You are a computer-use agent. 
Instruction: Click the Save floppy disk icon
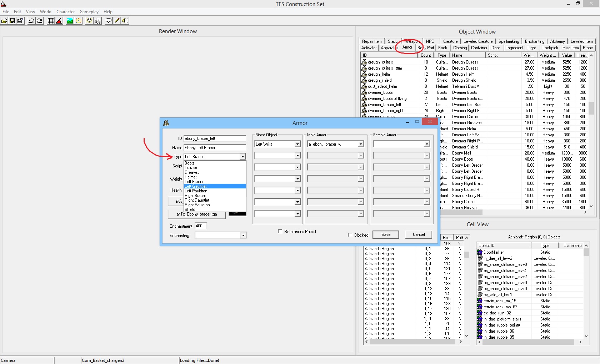tap(12, 21)
